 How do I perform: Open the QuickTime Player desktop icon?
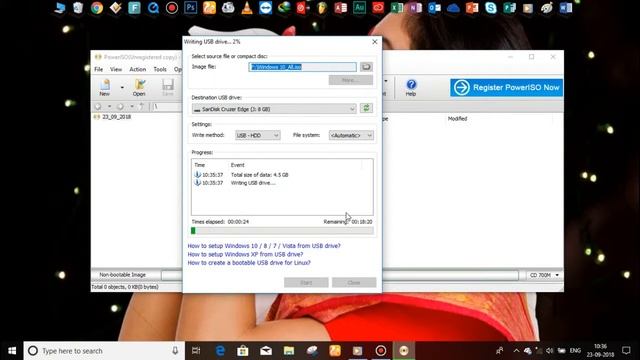coord(153,8)
